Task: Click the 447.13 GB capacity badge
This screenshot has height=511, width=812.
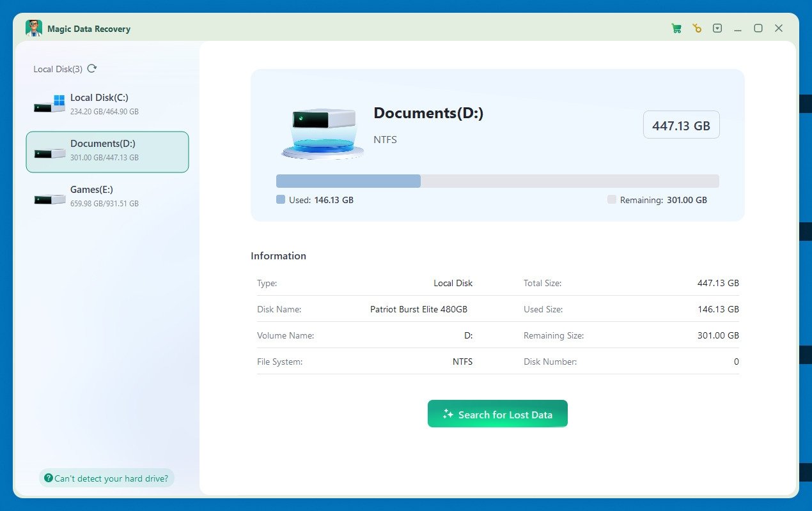Action: coord(681,125)
